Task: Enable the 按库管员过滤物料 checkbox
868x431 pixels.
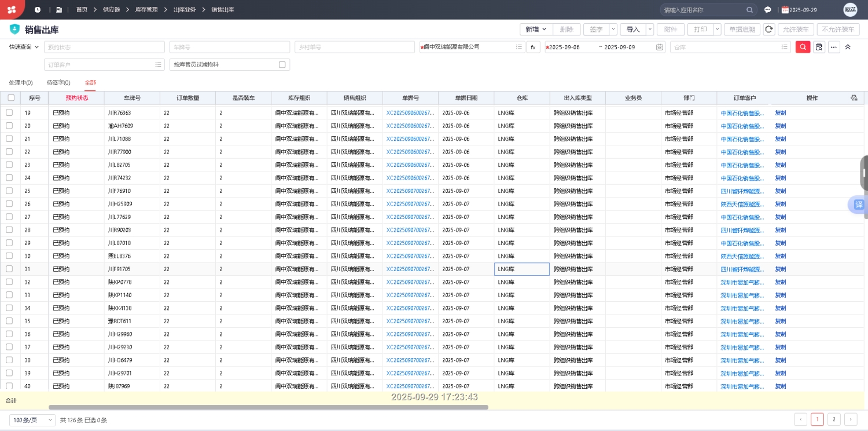Action: pyautogui.click(x=282, y=65)
